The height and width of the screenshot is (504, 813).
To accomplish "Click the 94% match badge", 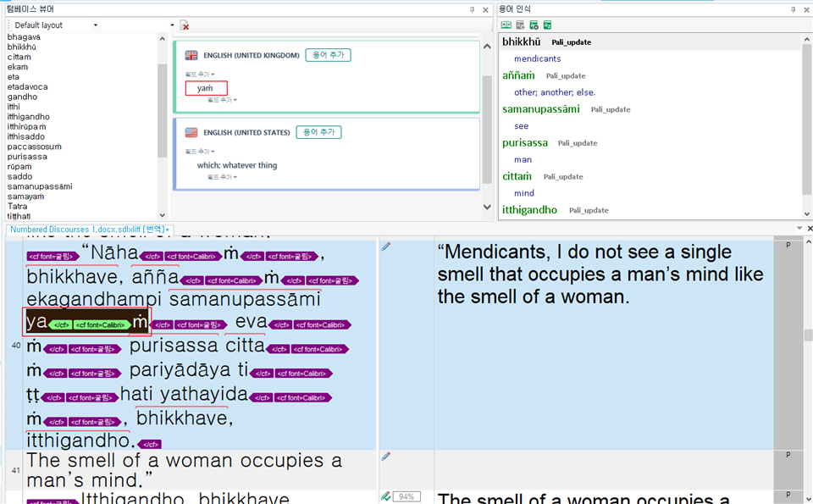I will pos(406,496).
